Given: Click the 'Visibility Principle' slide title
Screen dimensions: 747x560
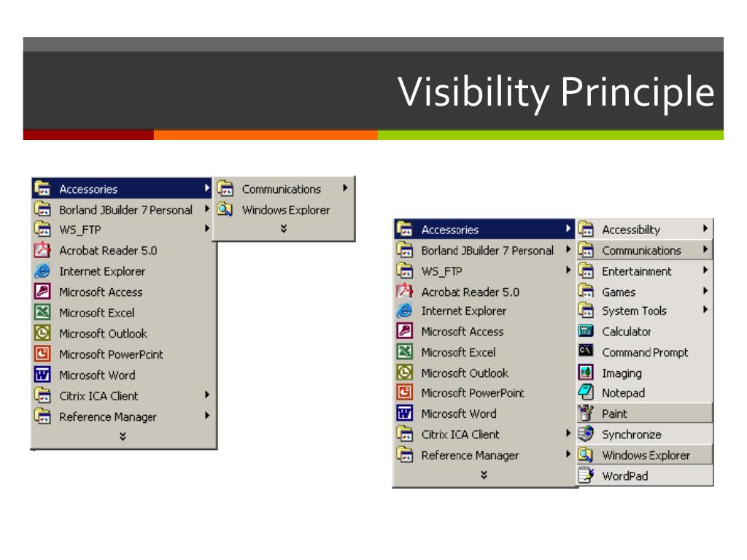Looking at the screenshot, I should (556, 92).
